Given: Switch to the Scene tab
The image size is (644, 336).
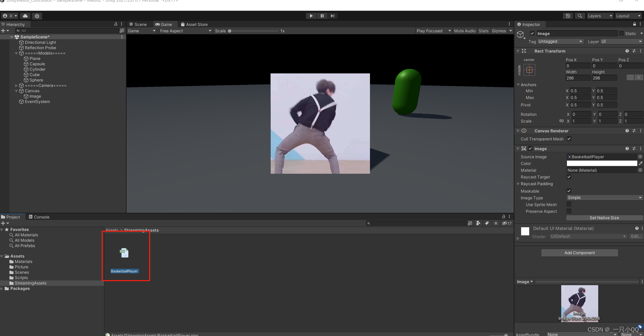Looking at the screenshot, I should (138, 24).
